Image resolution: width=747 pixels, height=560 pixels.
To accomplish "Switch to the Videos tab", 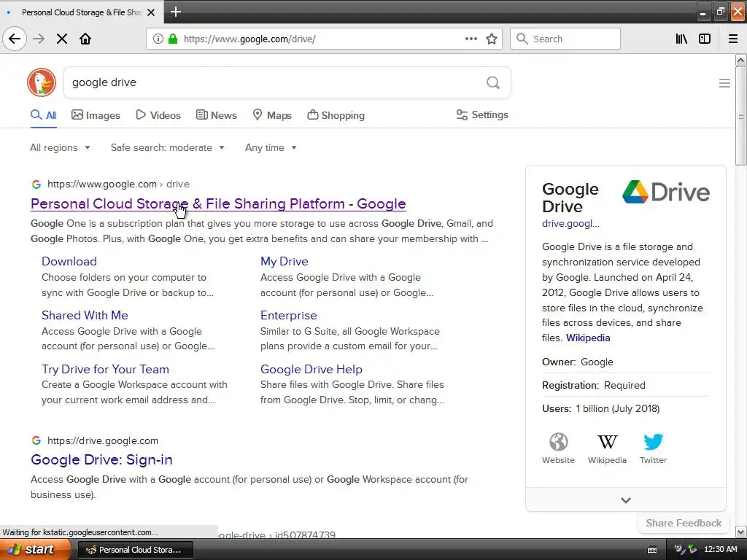I will pos(158,115).
